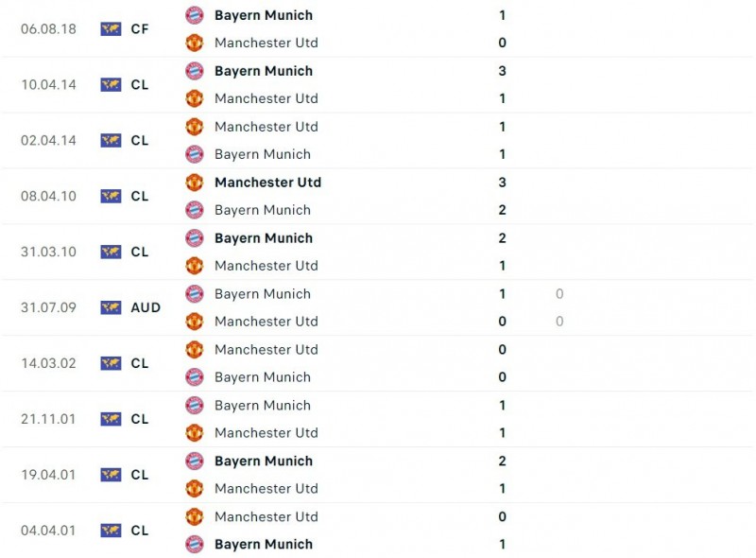This screenshot has width=756, height=558.
Task: Click world flag icon beside 19.04.01 match
Action: [111, 475]
